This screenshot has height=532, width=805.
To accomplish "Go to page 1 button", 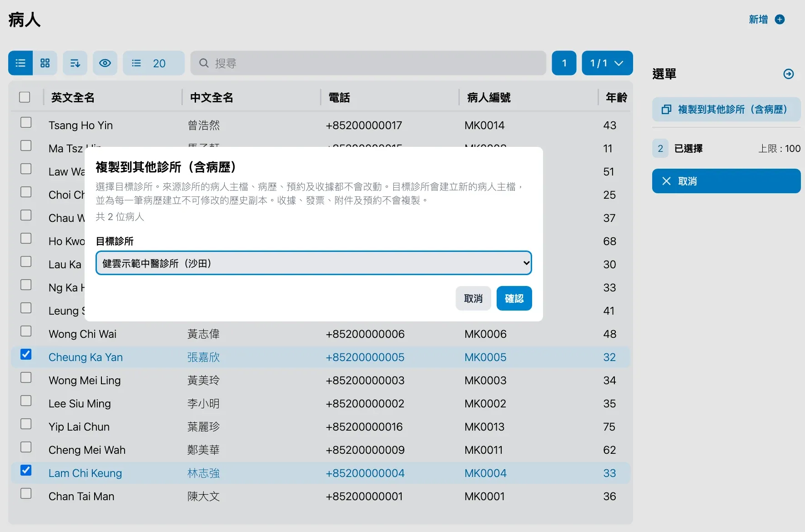I will click(564, 63).
